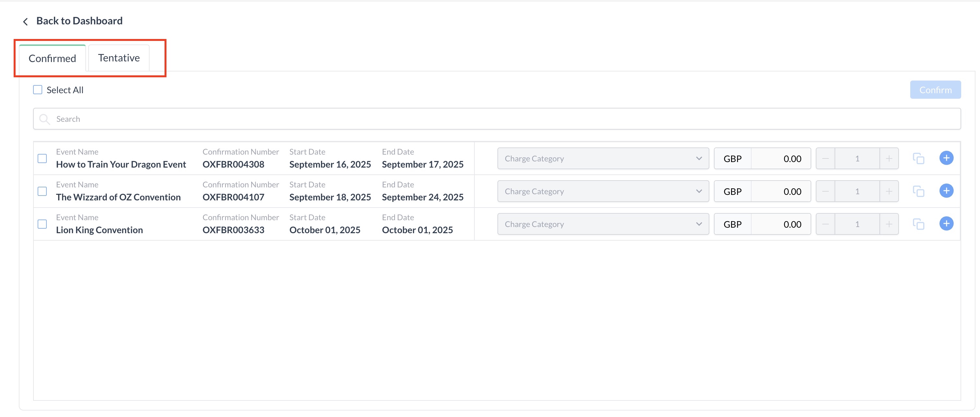Select the Confirmed tab
Screen dimensions: 980x417
click(52, 58)
